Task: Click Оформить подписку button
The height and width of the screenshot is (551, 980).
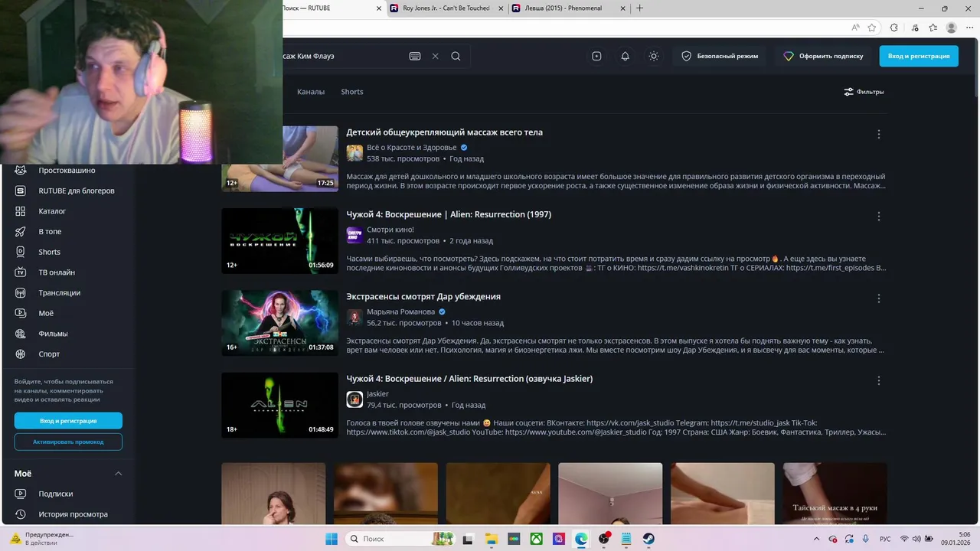Action: click(x=823, y=56)
